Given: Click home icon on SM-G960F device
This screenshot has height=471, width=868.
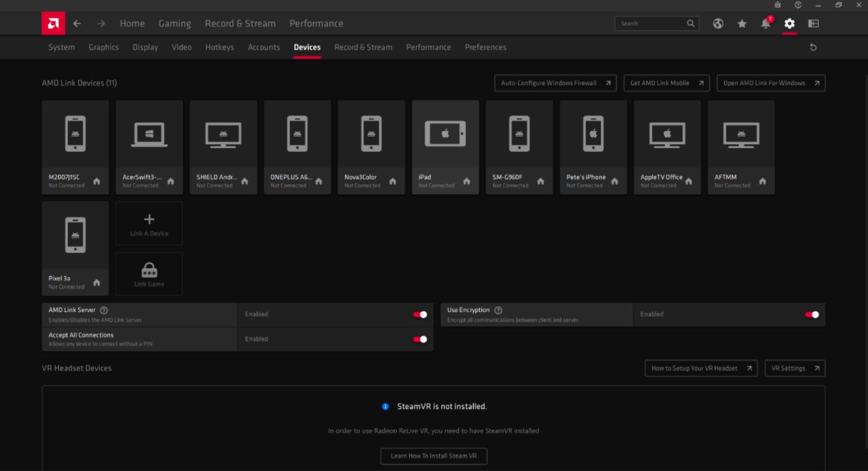Looking at the screenshot, I should click(x=541, y=181).
